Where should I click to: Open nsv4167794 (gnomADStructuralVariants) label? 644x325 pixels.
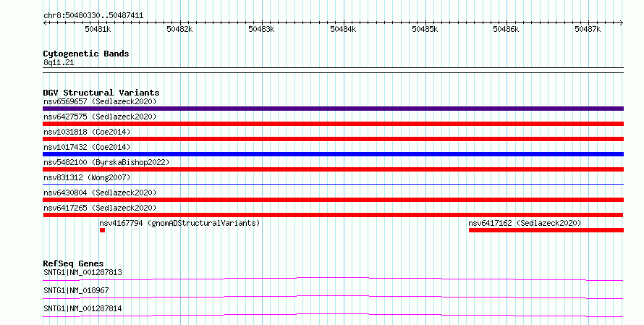pos(179,223)
